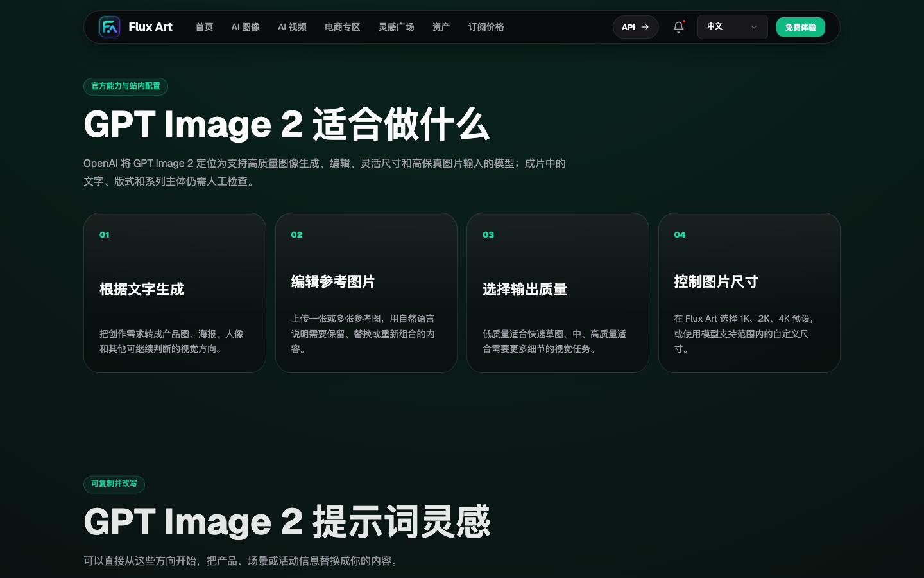
Task: Click the number 03 label
Action: point(488,235)
